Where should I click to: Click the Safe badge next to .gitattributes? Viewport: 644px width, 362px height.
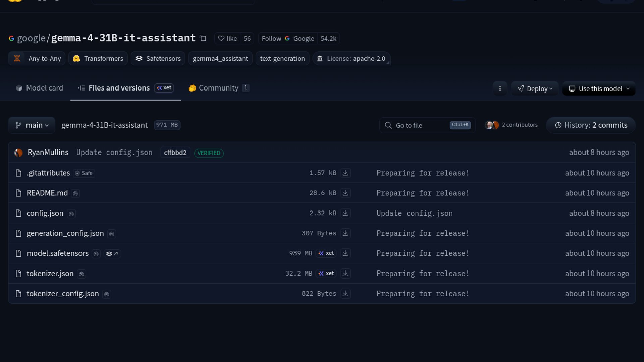point(84,173)
